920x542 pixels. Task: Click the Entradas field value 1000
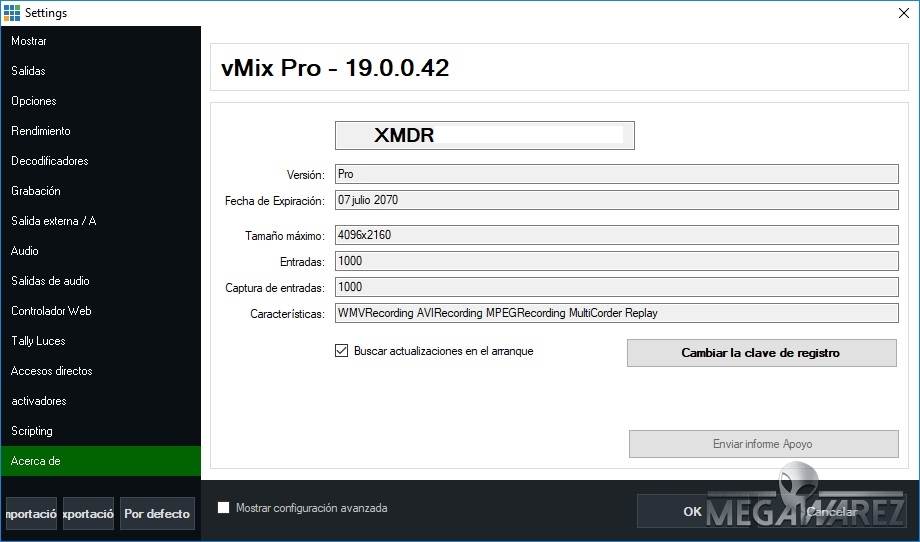coord(617,261)
